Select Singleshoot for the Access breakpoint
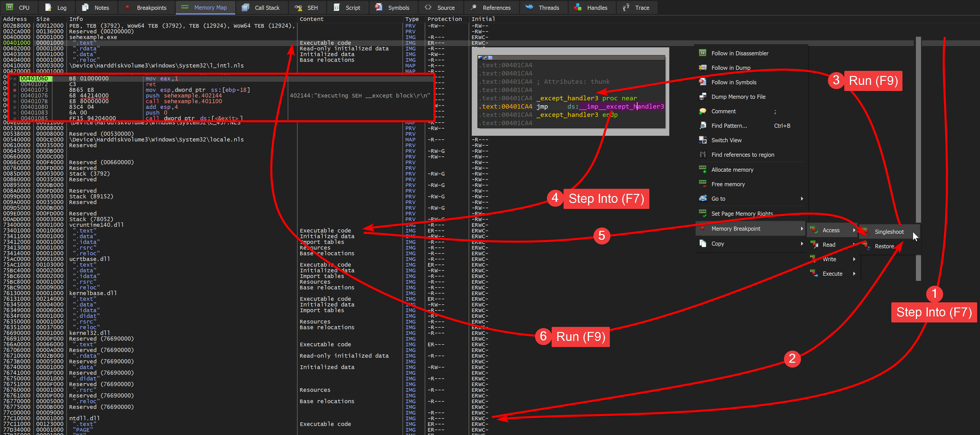Screen dimensions: 980x435 click(x=889, y=231)
